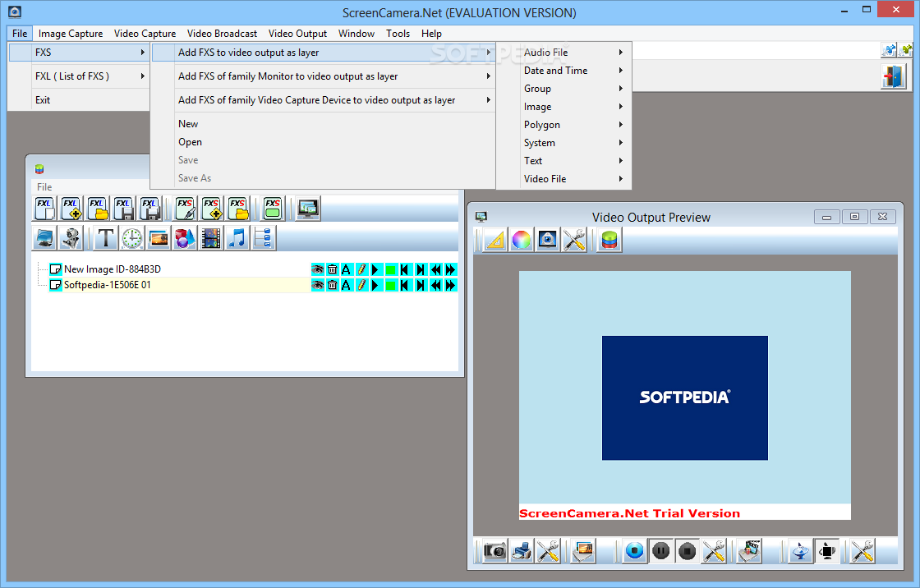Add a Monitor source via blue screen icon
Image resolution: width=920 pixels, height=588 pixels.
coord(44,238)
